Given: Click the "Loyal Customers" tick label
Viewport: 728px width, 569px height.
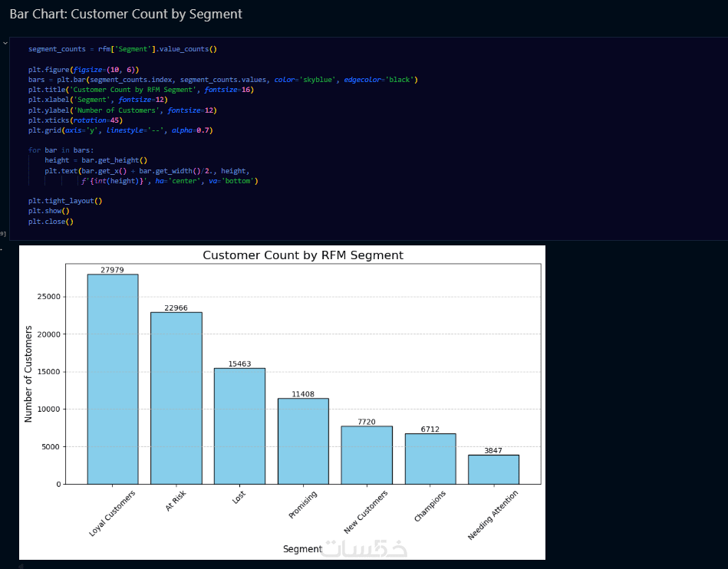Looking at the screenshot, I should (112, 514).
